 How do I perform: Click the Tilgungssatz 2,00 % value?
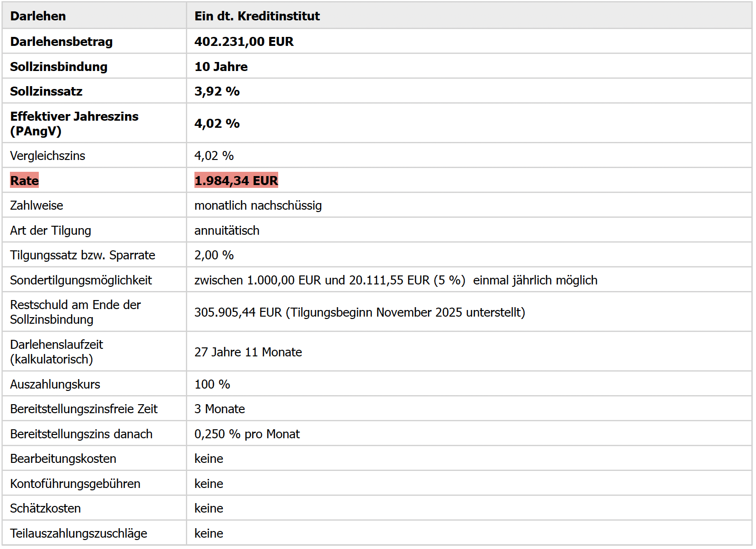214,255
